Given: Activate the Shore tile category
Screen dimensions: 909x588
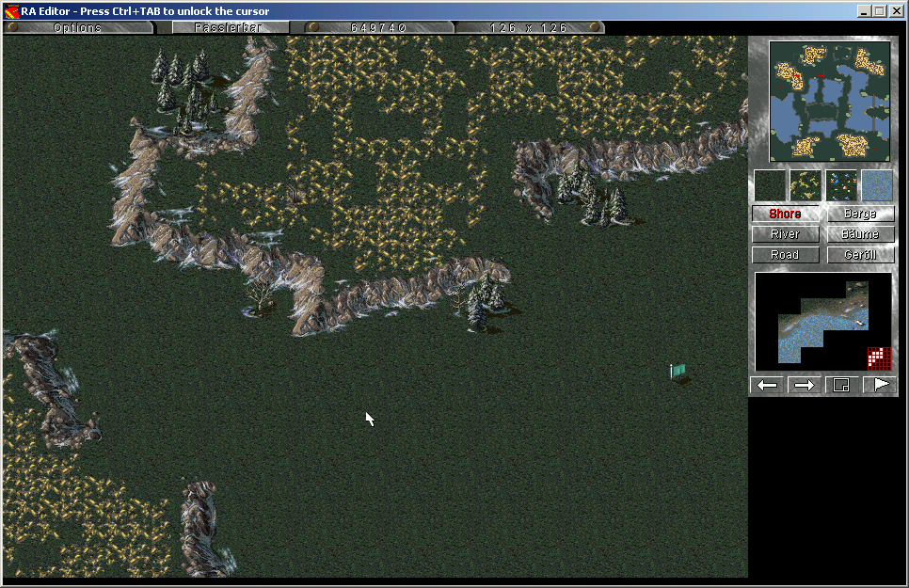Looking at the screenshot, I should pos(786,214).
